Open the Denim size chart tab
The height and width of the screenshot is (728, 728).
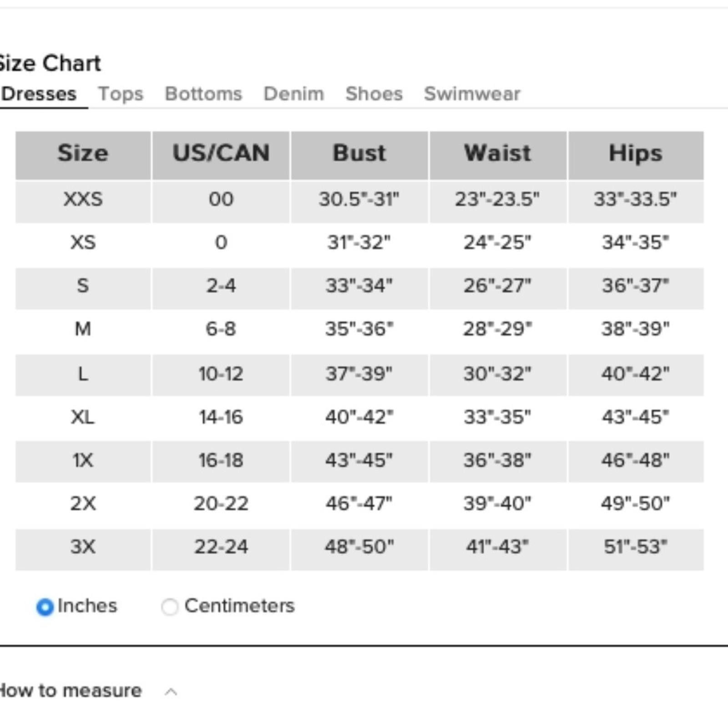(x=294, y=94)
